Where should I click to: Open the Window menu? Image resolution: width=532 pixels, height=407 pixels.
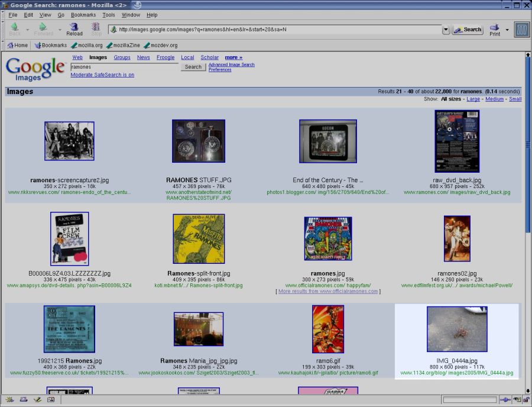coord(131,15)
